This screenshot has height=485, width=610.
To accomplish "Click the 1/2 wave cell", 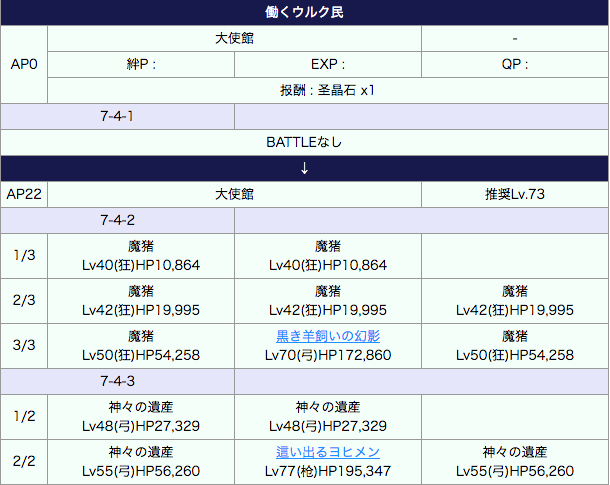I will coord(24,416).
